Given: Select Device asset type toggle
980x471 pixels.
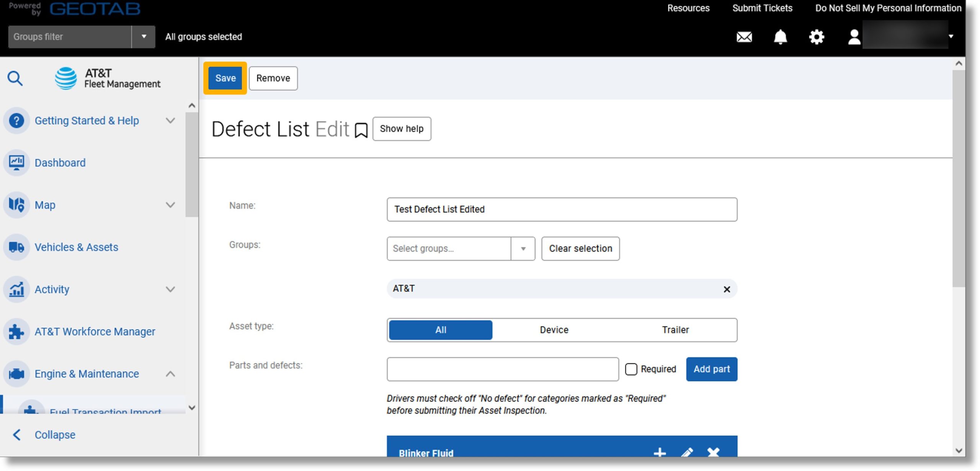Looking at the screenshot, I should pyautogui.click(x=554, y=330).
